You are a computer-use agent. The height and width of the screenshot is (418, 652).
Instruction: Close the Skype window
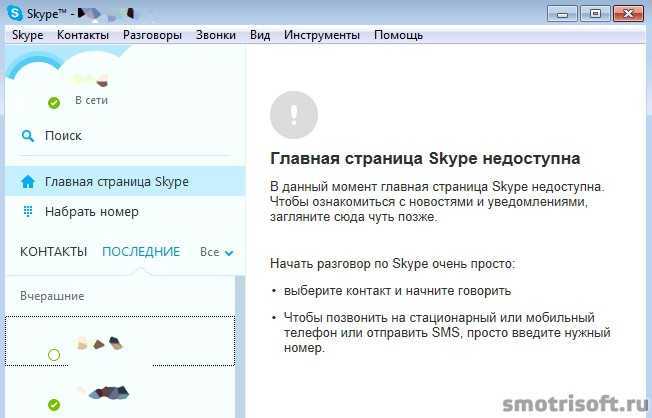click(628, 14)
